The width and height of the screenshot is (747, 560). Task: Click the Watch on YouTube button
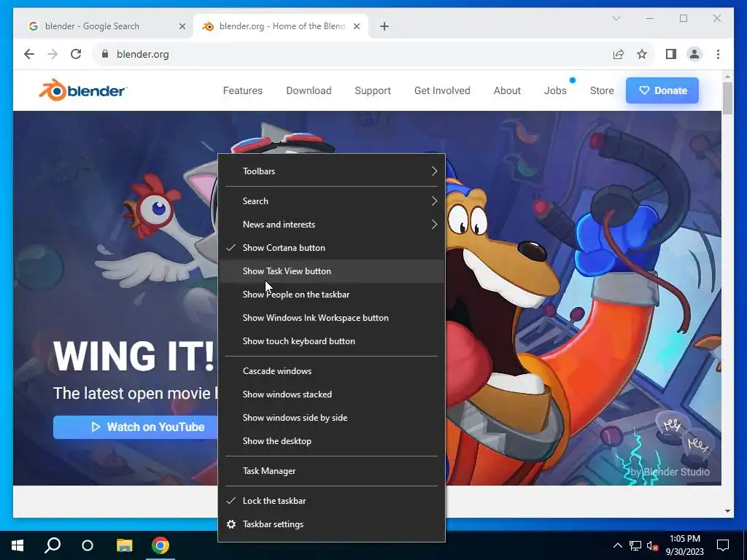[136, 427]
